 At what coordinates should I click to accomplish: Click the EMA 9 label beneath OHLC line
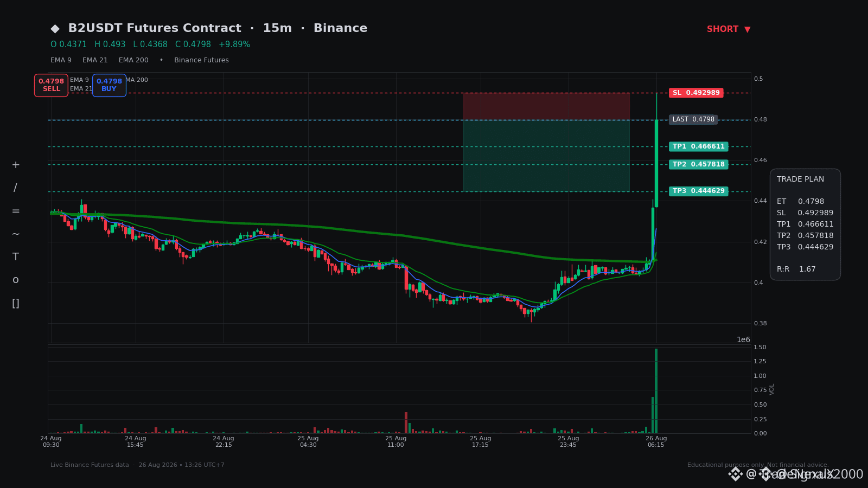click(61, 60)
